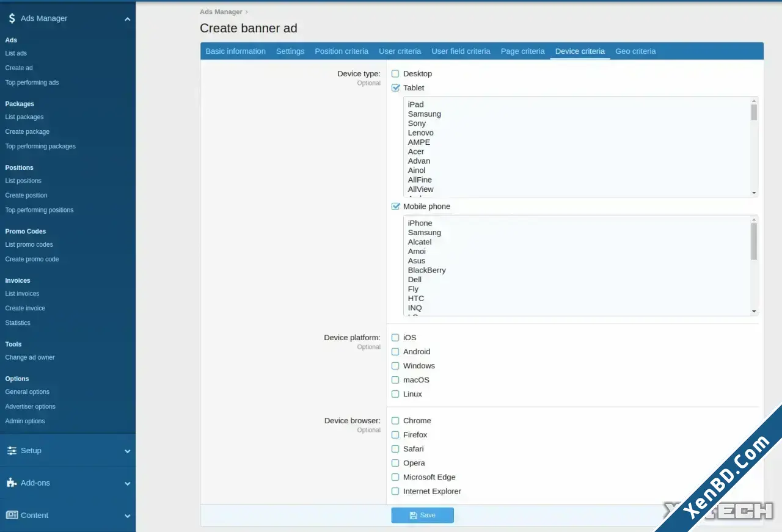Click the tablet list scroll-down arrow
The height and width of the screenshot is (532, 782).
pos(754,193)
